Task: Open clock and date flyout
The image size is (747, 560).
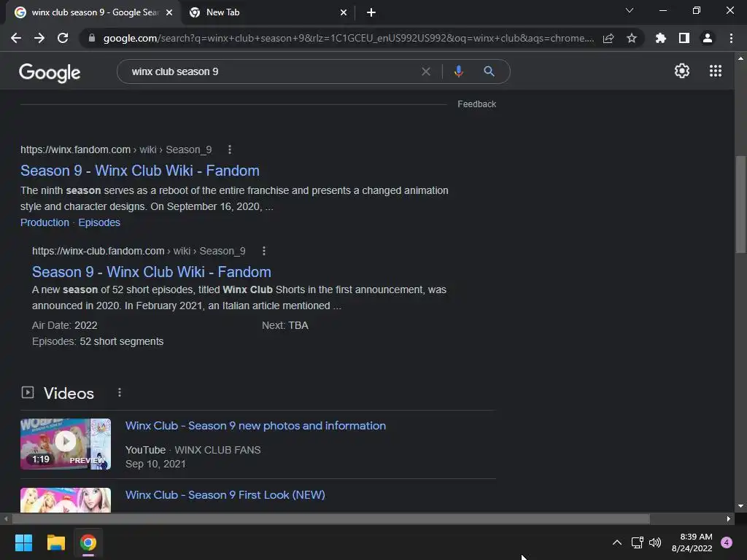Action: [x=692, y=542]
